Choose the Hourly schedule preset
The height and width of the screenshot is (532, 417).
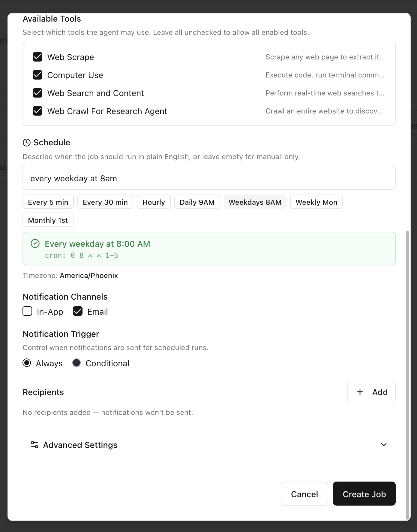[x=154, y=202]
